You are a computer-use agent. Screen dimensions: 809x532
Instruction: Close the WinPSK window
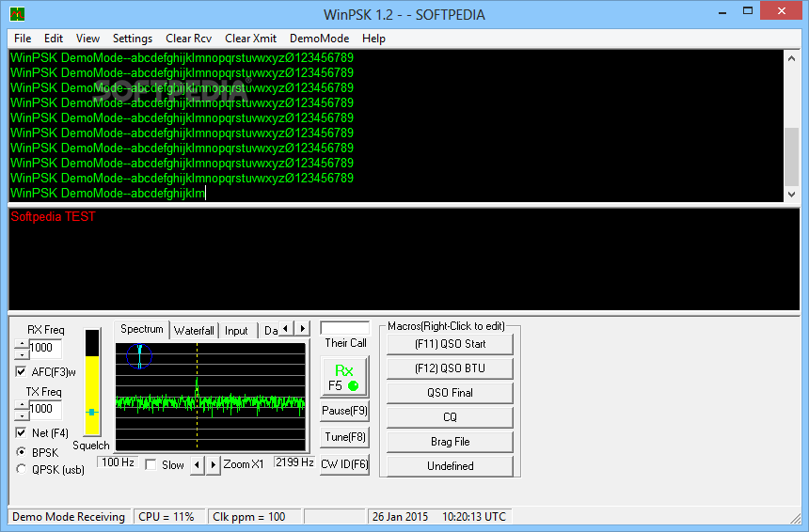click(x=782, y=11)
